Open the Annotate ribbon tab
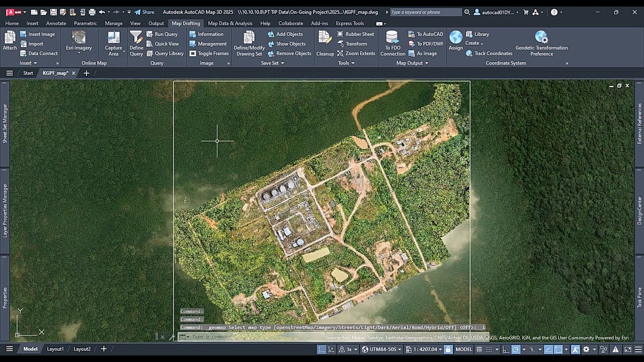The image size is (644, 362). click(56, 23)
